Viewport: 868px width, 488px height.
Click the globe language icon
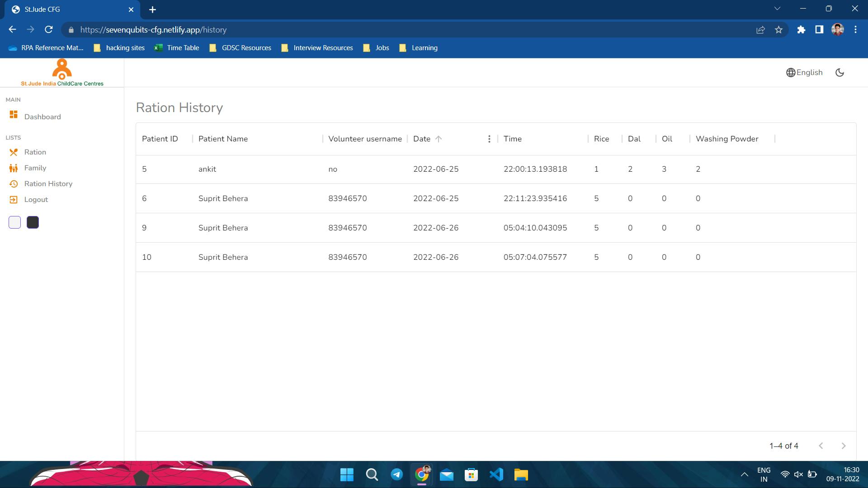791,73
